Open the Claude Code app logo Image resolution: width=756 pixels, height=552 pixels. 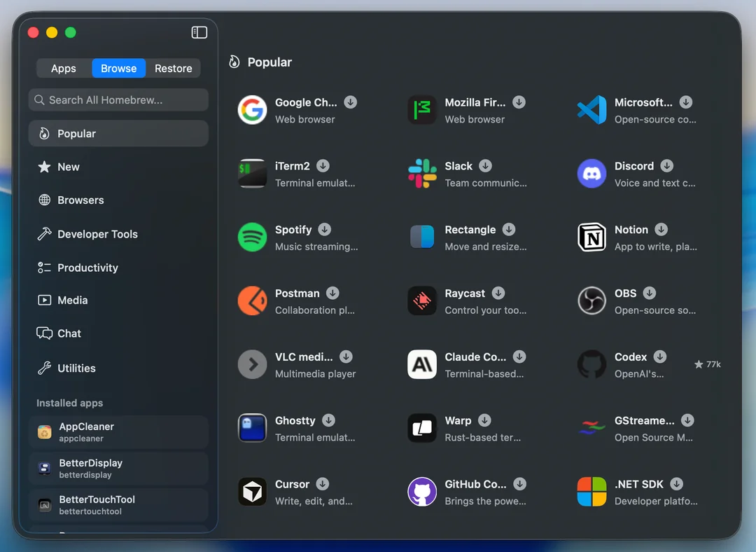coord(422,364)
